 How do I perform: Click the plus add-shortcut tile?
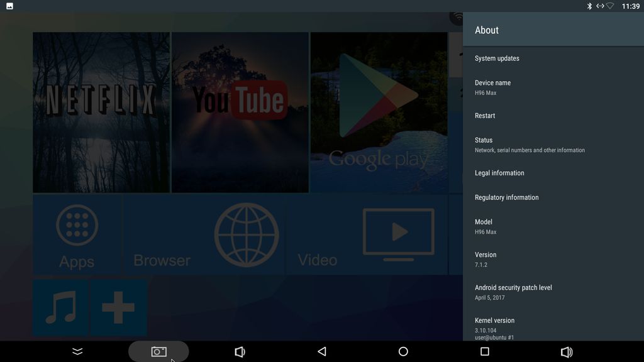coord(119,308)
